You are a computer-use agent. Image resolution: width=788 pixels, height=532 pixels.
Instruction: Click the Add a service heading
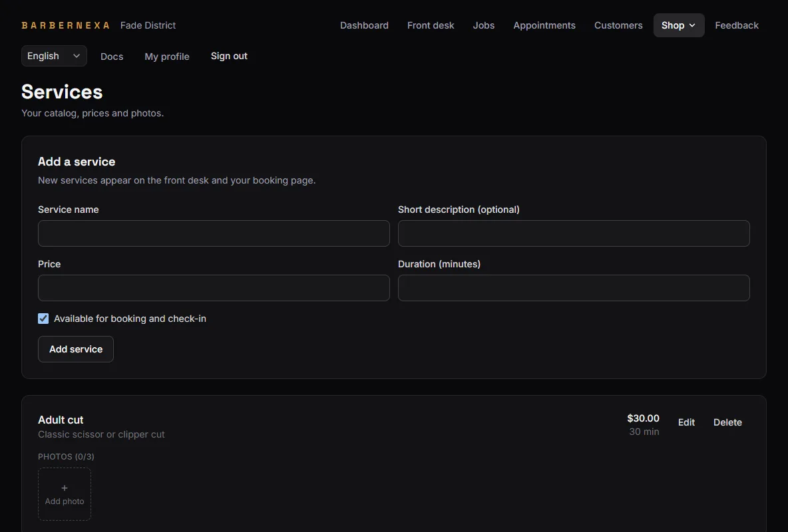point(77,162)
